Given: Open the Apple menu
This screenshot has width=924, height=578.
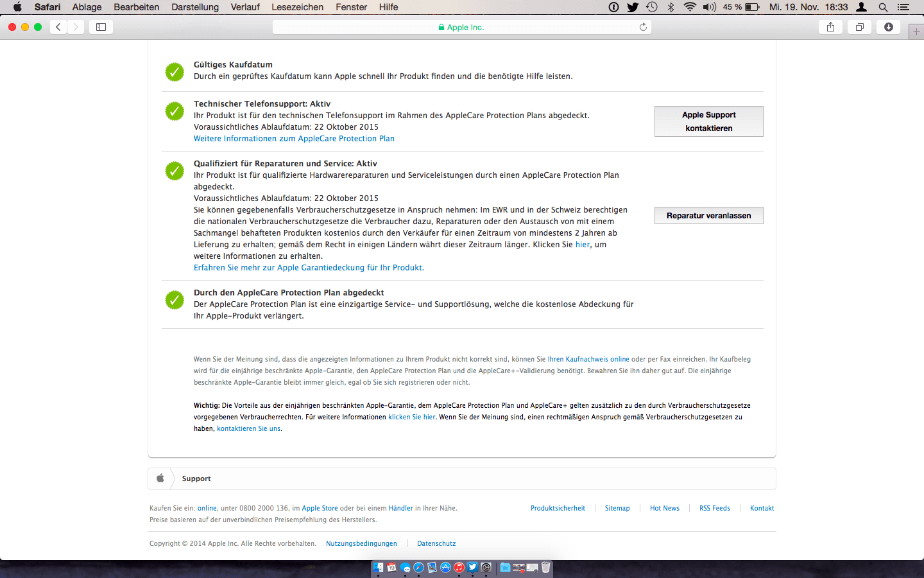Looking at the screenshot, I should (x=17, y=7).
